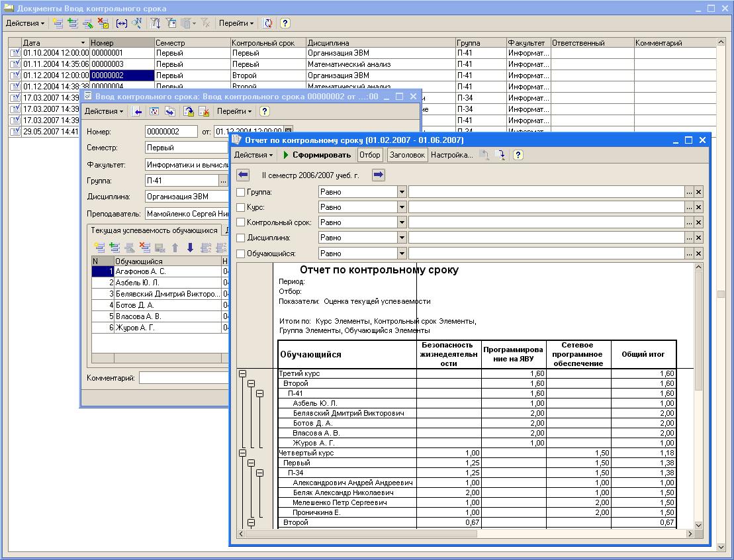This screenshot has width=734, height=560.
Task: Click the Номер input field with 00000002
Action: [x=171, y=132]
